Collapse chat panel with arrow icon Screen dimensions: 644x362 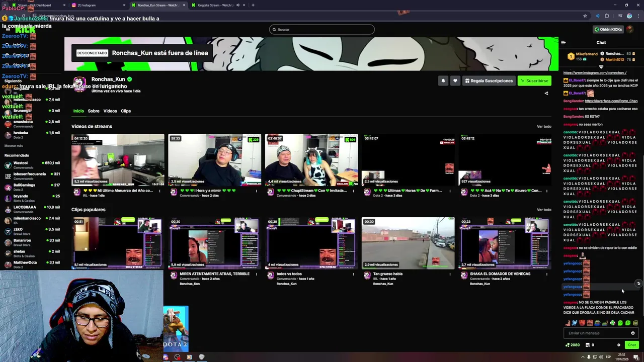(x=563, y=43)
